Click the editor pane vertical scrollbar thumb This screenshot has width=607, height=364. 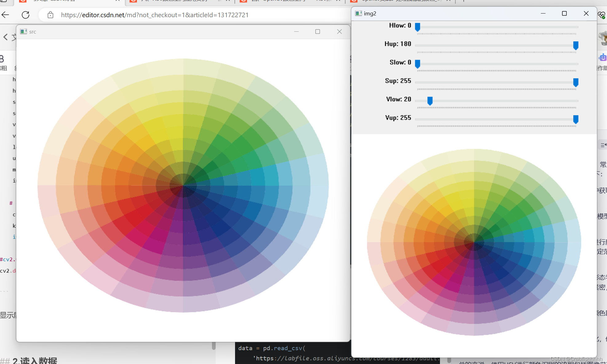point(214,346)
